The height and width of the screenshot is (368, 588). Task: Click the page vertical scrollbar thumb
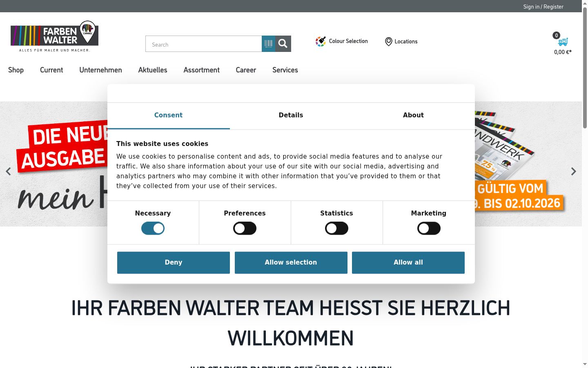click(585, 67)
